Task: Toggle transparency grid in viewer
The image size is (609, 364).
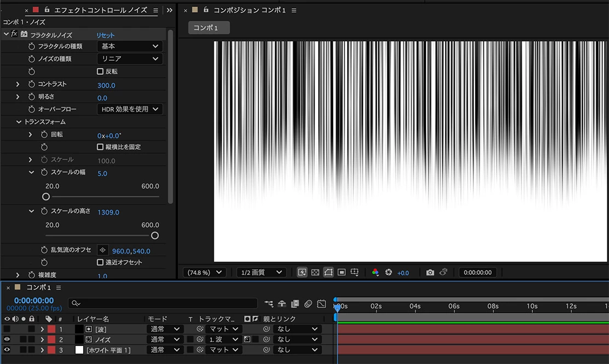Action: point(315,272)
